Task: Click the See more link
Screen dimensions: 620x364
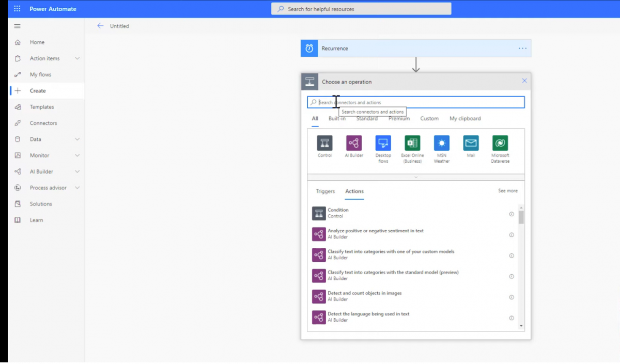Action: pos(508,191)
